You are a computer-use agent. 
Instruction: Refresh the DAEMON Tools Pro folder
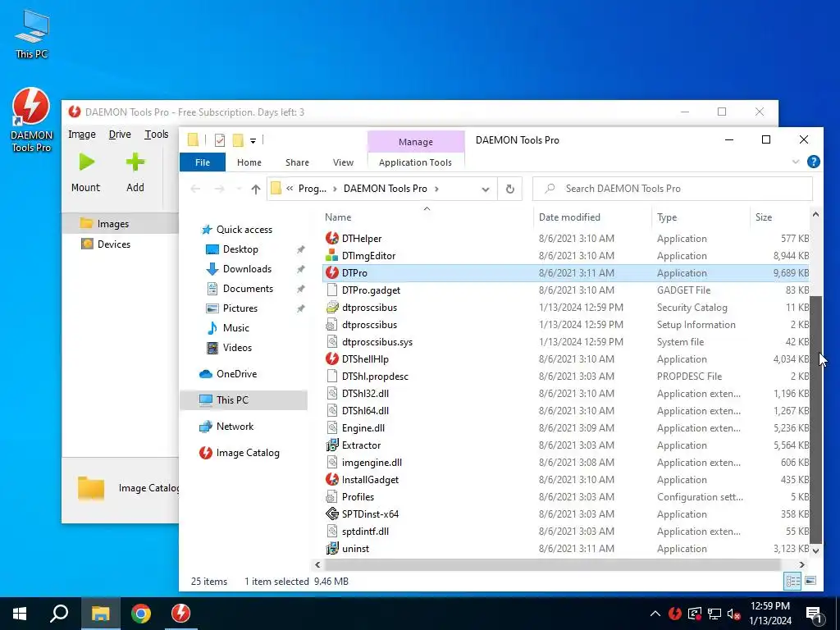pyautogui.click(x=510, y=189)
